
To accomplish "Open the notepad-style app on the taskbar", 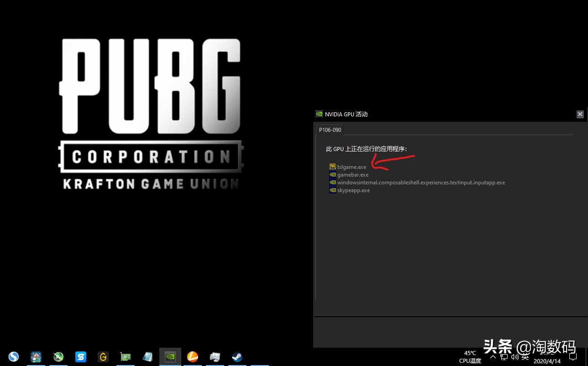I will (148, 356).
